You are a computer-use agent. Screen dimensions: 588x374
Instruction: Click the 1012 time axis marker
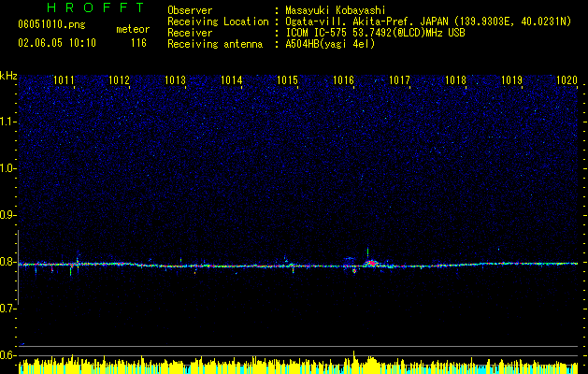[120, 80]
